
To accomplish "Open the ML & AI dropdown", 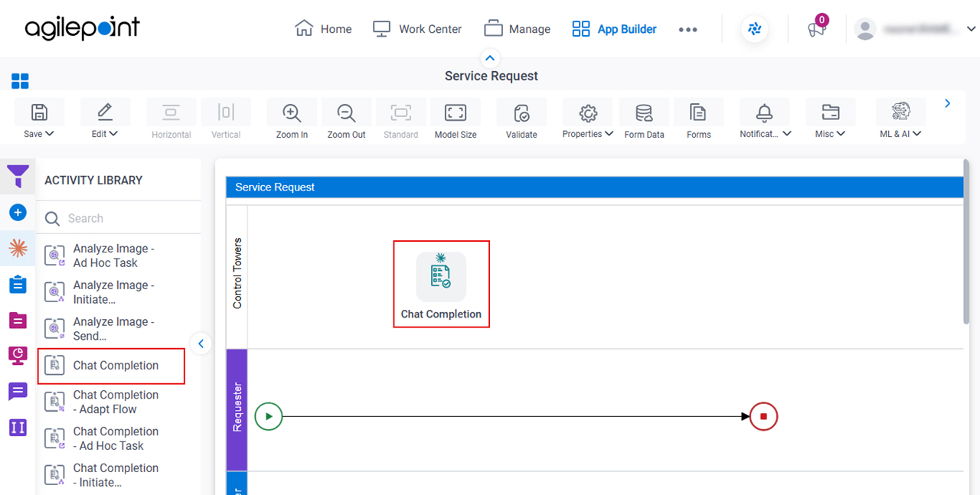I will [900, 120].
